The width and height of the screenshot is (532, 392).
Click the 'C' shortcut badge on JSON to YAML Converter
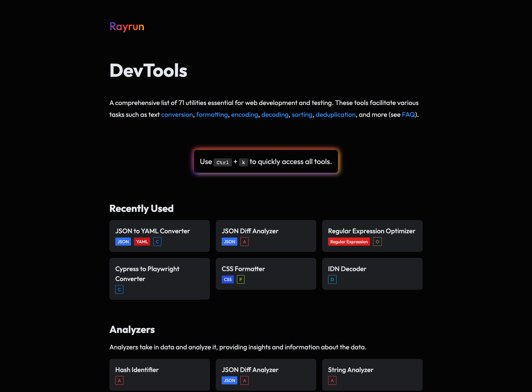(157, 242)
